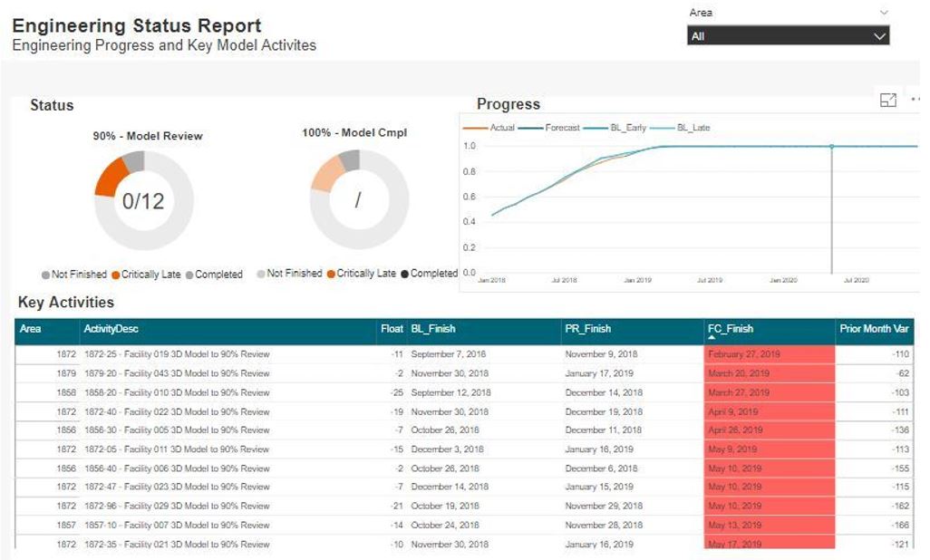Click the black Completed legend marker under 100% Model Cmpl
The image size is (930, 560).
(404, 274)
